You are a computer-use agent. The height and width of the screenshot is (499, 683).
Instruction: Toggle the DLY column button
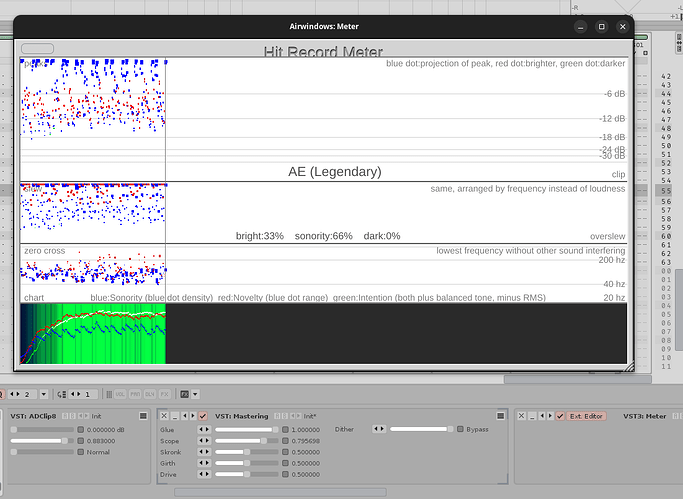(150, 394)
